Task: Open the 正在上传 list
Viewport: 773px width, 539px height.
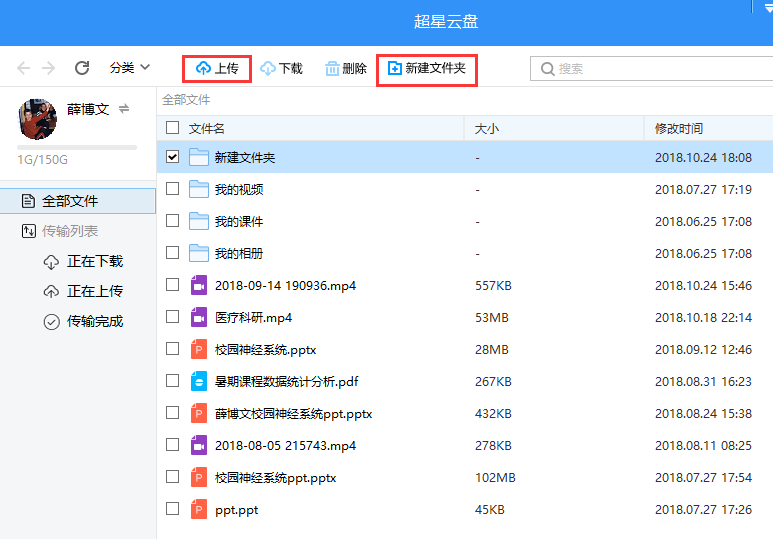Action: tap(83, 291)
